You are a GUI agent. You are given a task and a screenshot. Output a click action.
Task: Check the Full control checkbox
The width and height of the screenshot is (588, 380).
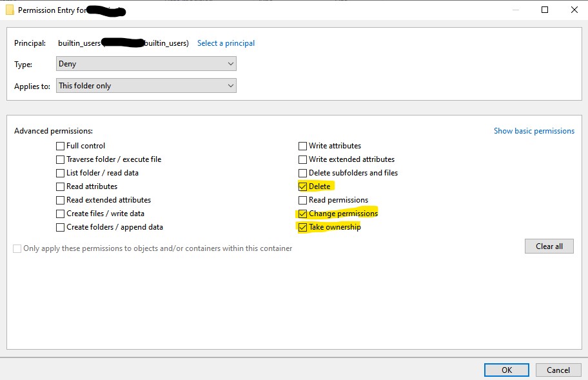tap(60, 146)
